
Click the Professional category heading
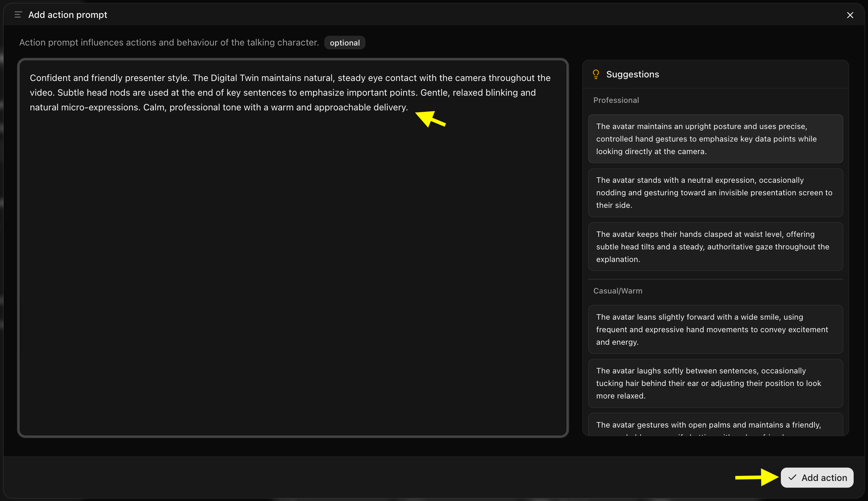pyautogui.click(x=616, y=100)
